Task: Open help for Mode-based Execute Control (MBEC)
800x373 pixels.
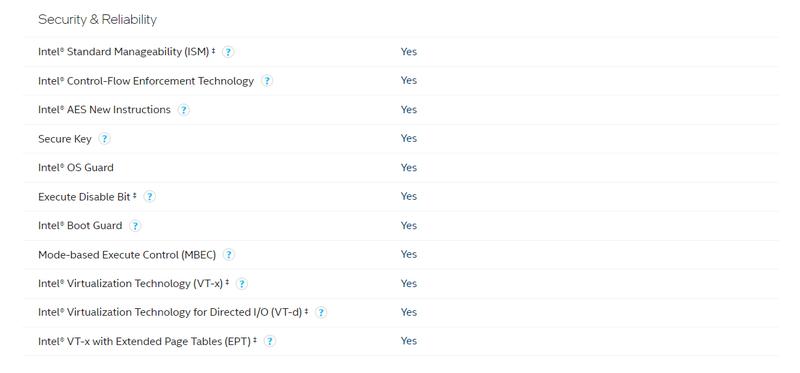Action: click(229, 255)
